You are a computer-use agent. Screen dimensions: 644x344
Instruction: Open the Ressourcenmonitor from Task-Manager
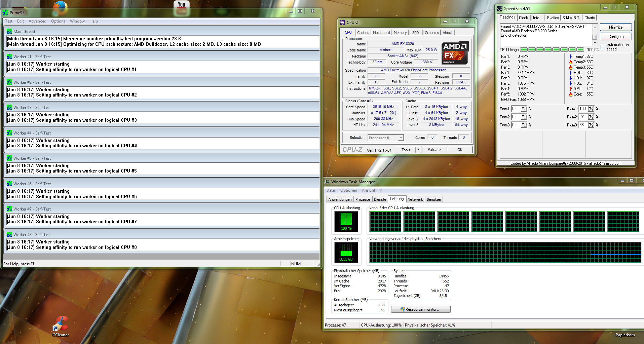point(421,309)
